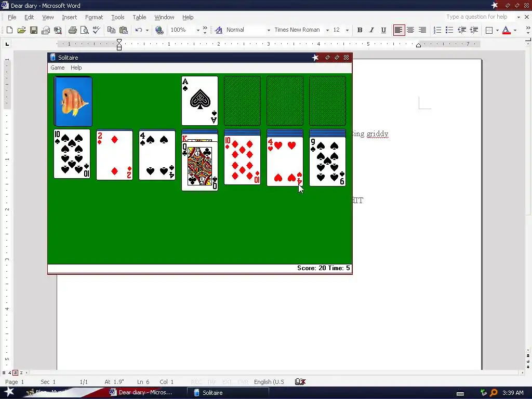Screen dimensions: 532x399
Task: Toggle Align Left paragraph alignment
Action: [x=398, y=30]
